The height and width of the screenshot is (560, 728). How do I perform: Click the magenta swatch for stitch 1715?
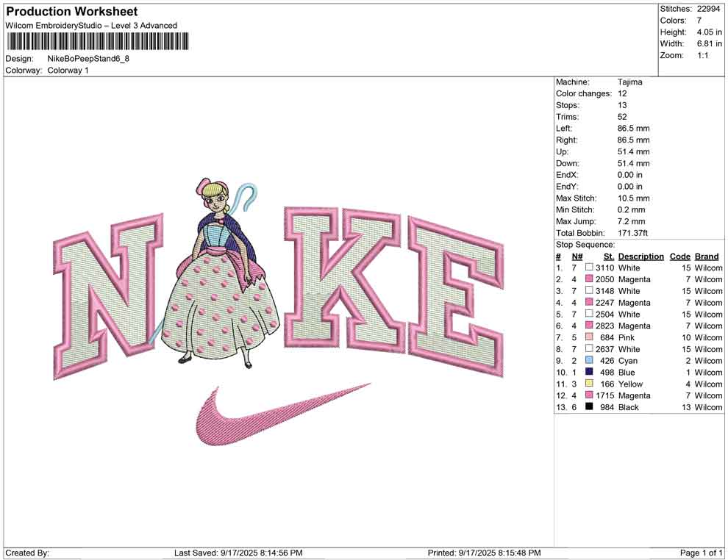click(x=589, y=395)
